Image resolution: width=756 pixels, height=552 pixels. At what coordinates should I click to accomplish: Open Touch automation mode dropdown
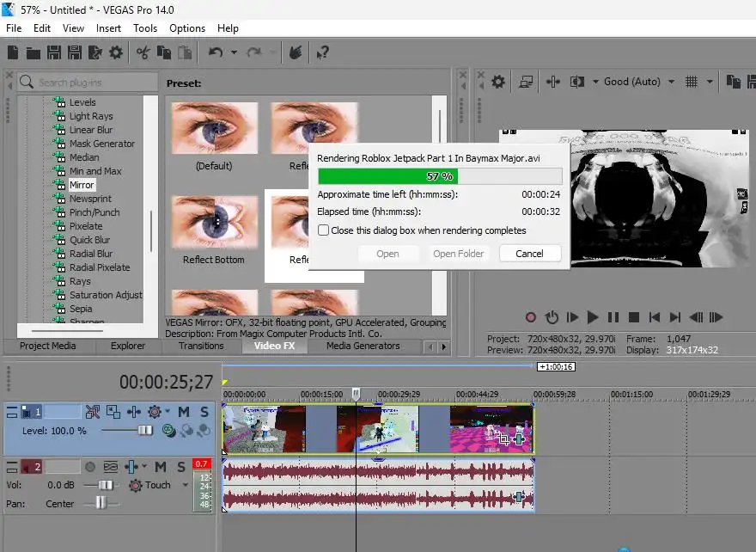point(186,485)
